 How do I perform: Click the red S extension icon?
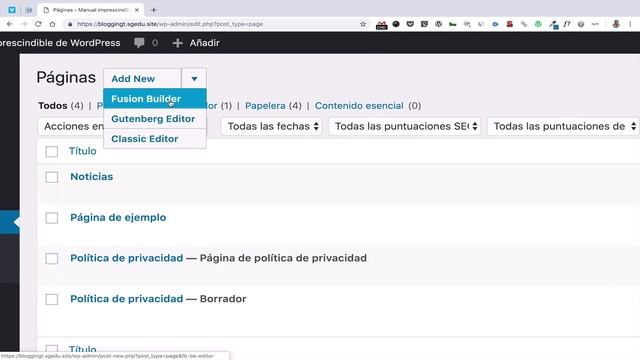click(x=509, y=24)
